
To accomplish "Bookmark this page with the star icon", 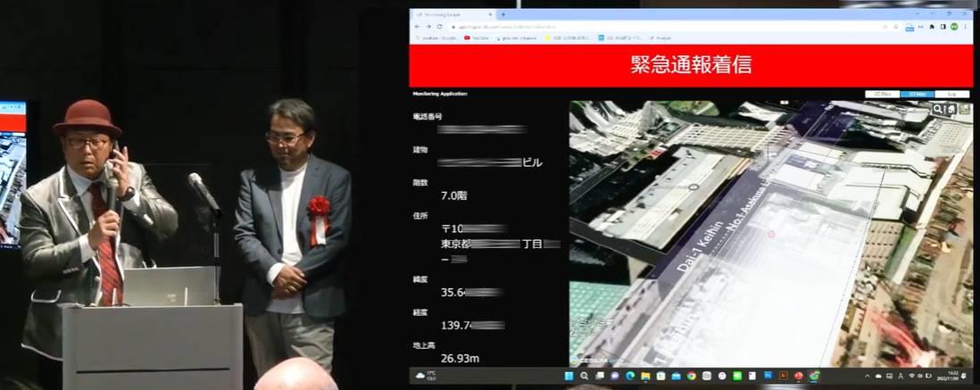I will pyautogui.click(x=895, y=26).
